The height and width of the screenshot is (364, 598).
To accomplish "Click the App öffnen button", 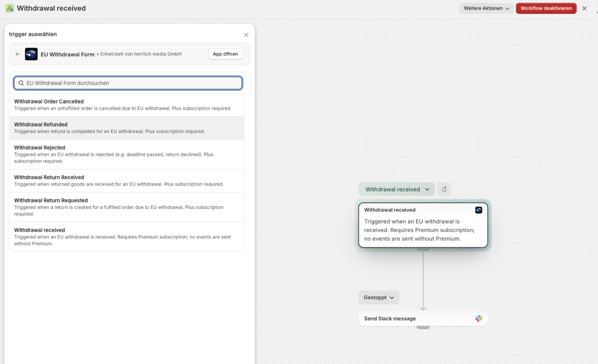I will coord(225,54).
